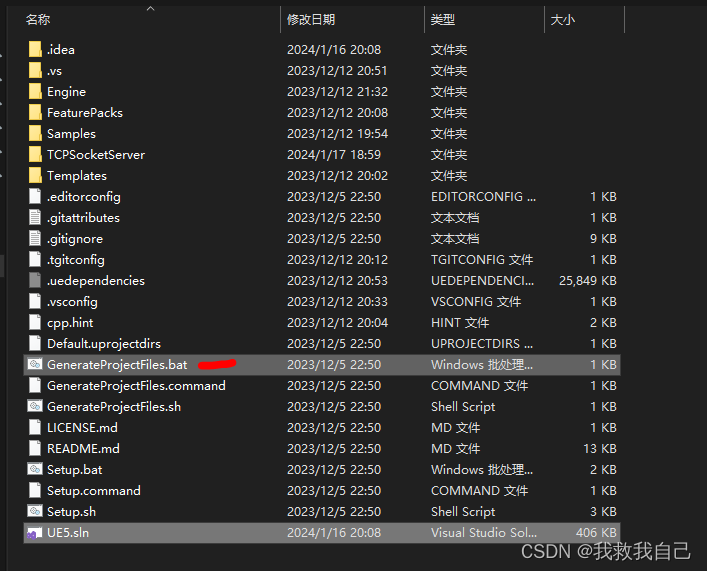Click the .vs folder icon
Image resolution: width=707 pixels, height=571 pixels.
tap(35, 70)
